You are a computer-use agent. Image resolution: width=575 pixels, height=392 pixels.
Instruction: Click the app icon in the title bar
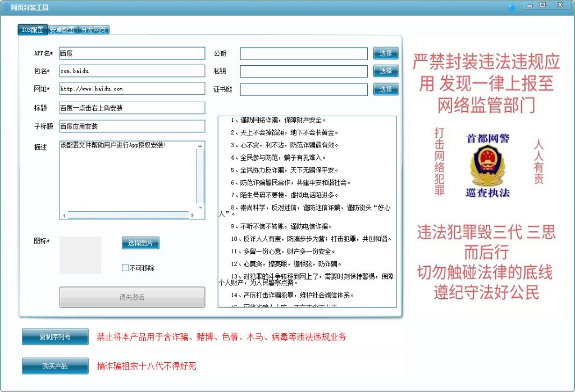point(6,6)
